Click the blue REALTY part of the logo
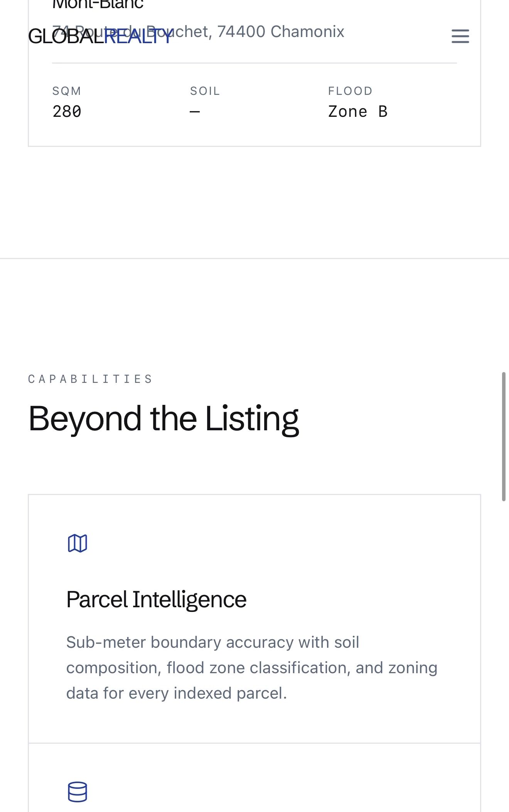The image size is (509, 812). (x=138, y=37)
